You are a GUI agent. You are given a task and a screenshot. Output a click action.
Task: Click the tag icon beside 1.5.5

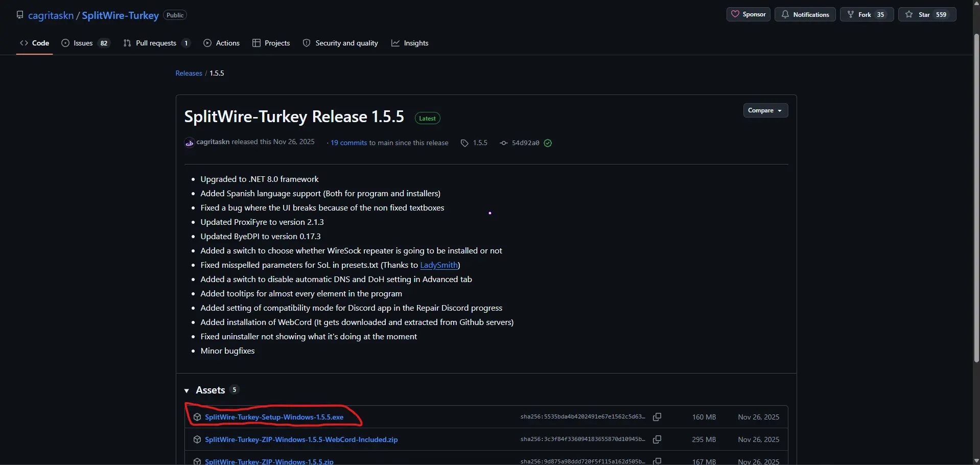pyautogui.click(x=464, y=143)
